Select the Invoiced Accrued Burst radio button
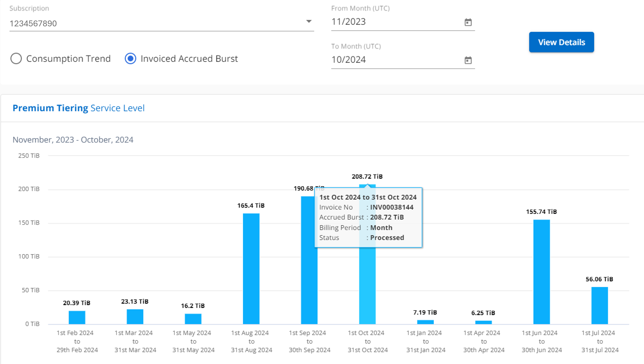 (x=130, y=59)
